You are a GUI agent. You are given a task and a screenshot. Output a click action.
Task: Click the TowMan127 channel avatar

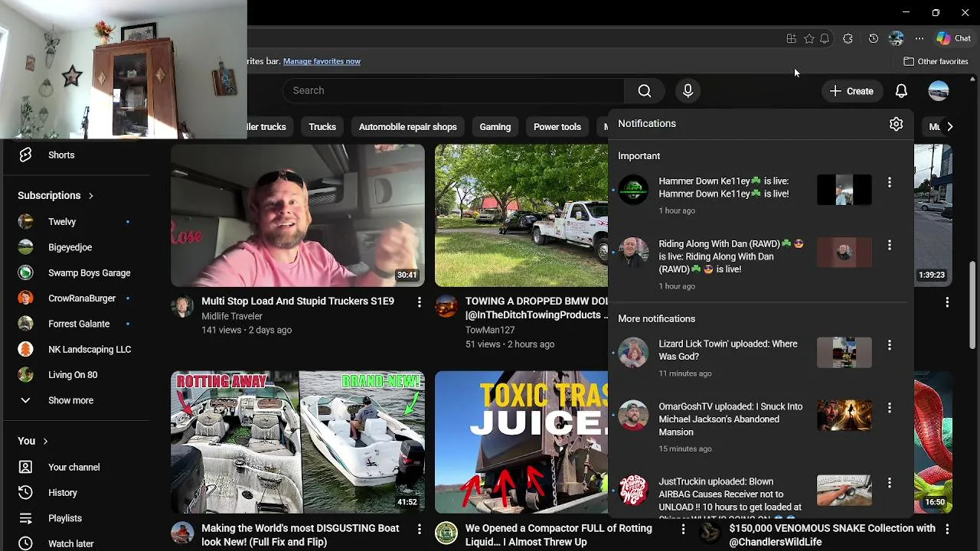pyautogui.click(x=446, y=307)
